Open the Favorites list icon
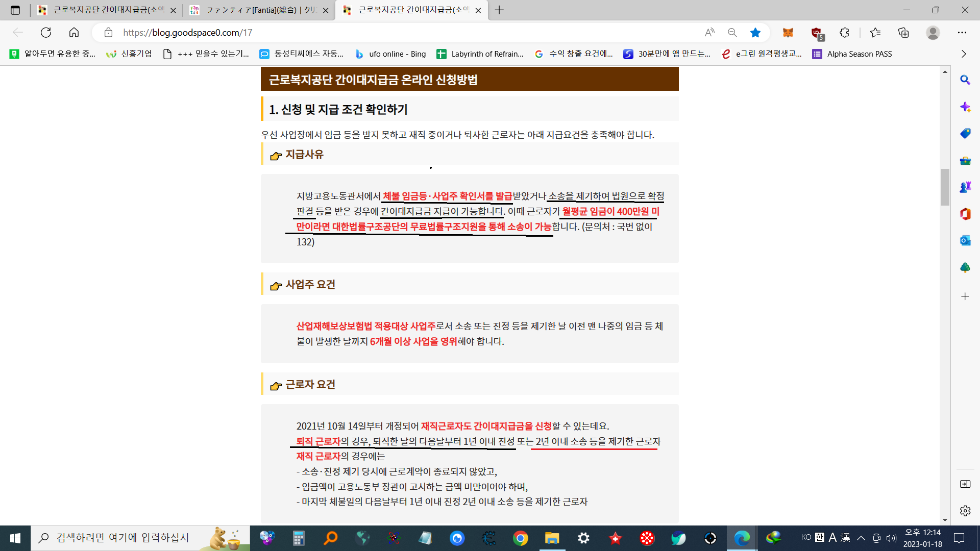Viewport: 980px width, 551px height. [875, 33]
